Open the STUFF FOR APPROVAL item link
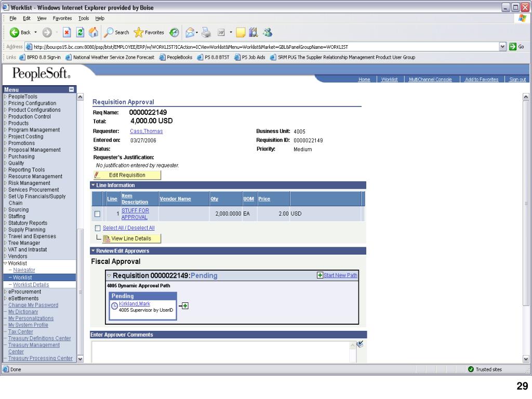This screenshot has width=532, height=399. [x=135, y=214]
